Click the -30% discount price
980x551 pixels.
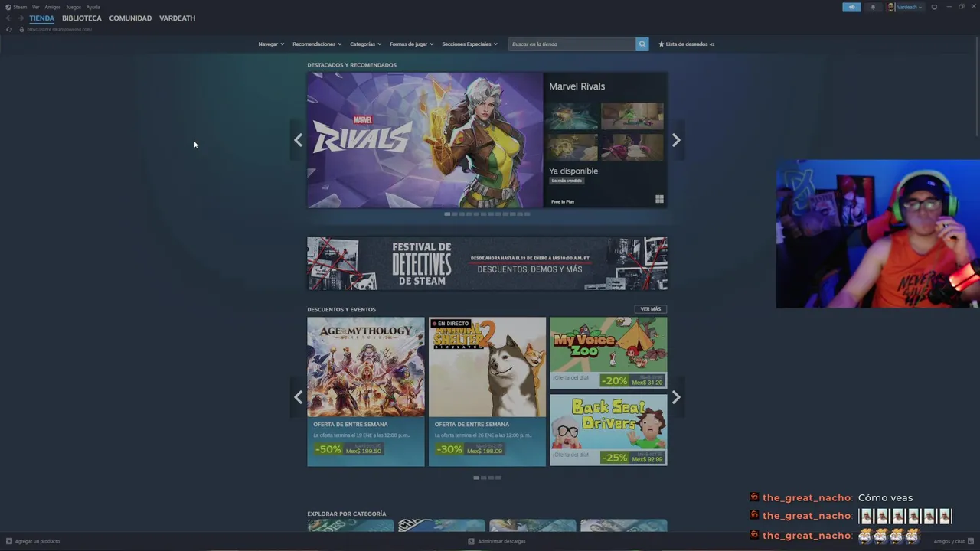tap(469, 449)
